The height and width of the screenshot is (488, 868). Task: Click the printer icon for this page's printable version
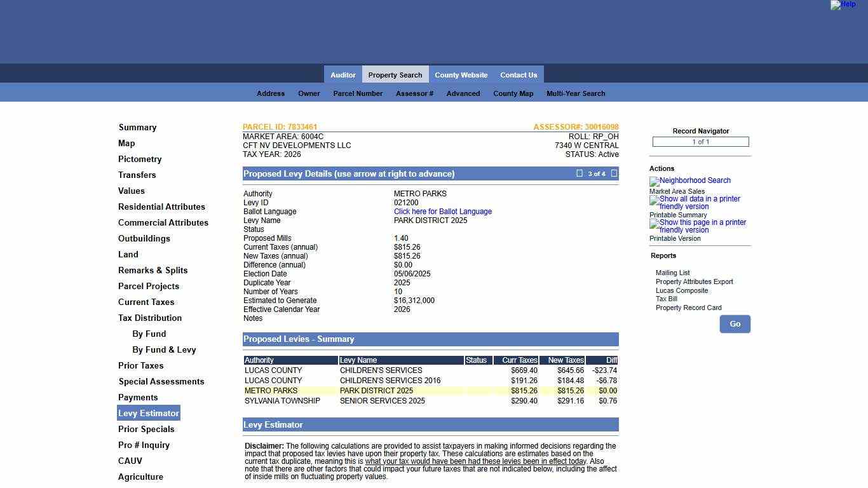(x=653, y=222)
